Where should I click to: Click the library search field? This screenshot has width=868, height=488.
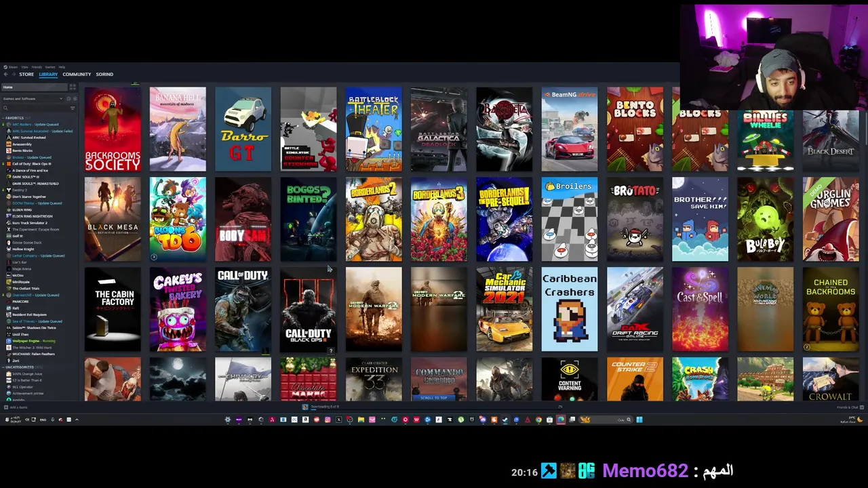click(34, 108)
